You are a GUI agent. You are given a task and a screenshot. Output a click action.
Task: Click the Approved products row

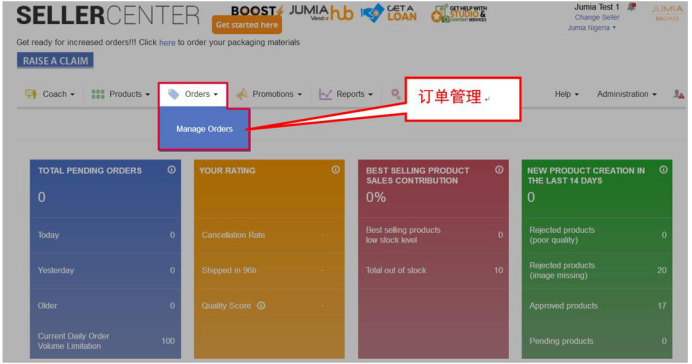(597, 306)
